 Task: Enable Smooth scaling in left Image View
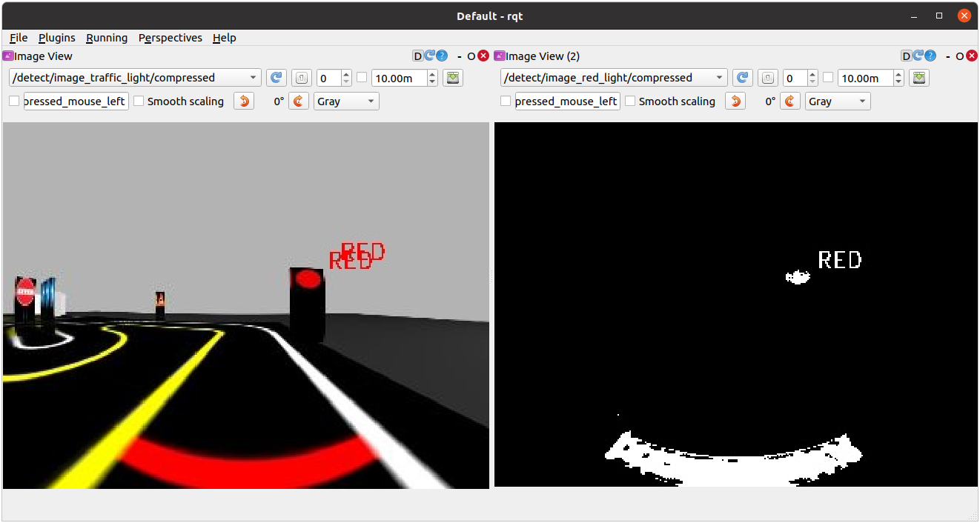139,101
